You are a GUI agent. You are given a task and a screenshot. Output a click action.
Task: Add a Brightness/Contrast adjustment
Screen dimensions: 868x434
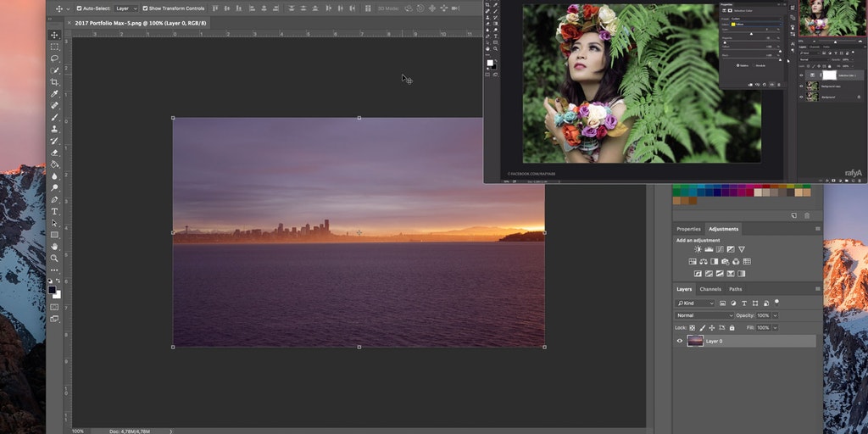click(x=698, y=249)
